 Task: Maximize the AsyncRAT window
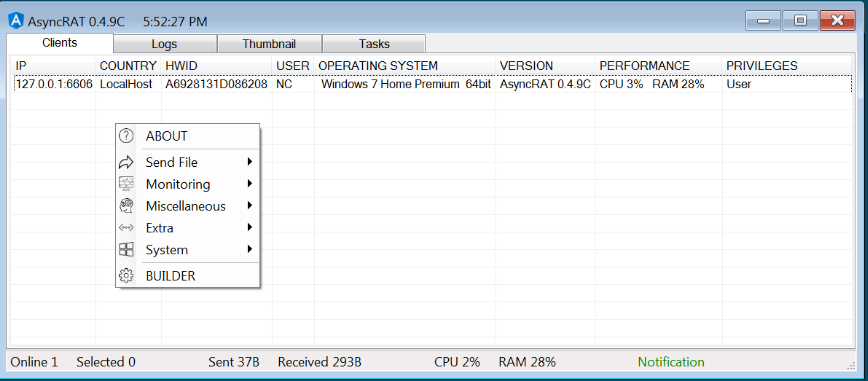pos(800,21)
